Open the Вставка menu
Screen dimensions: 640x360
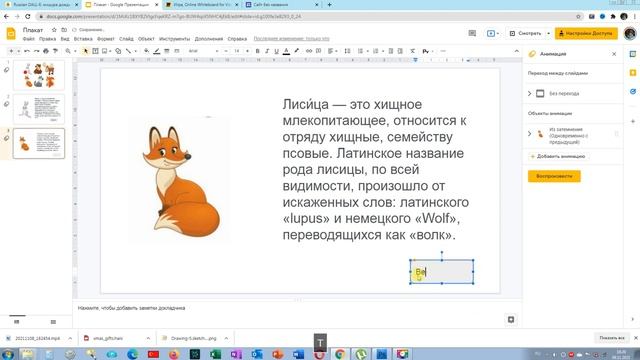[83, 39]
